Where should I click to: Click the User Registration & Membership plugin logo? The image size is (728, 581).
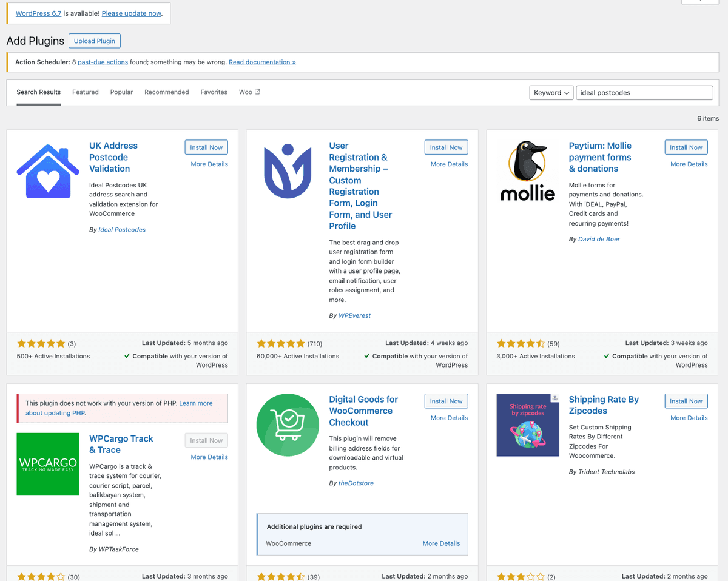click(288, 171)
